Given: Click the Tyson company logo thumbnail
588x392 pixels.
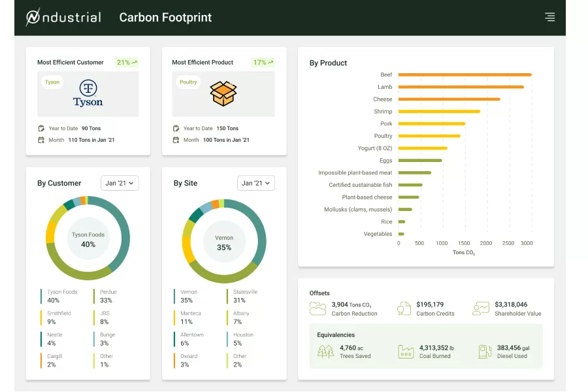Looking at the screenshot, I should point(88,93).
